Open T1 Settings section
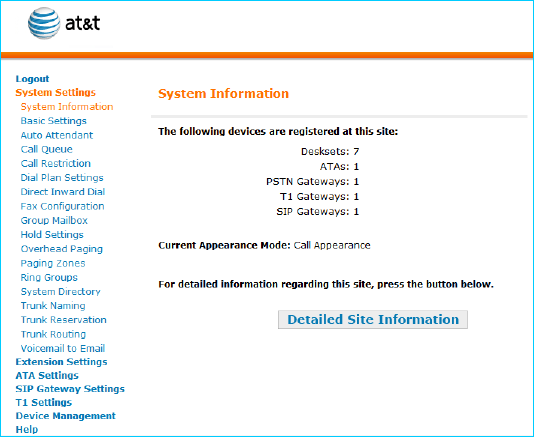This screenshot has width=534, height=437. coord(44,403)
